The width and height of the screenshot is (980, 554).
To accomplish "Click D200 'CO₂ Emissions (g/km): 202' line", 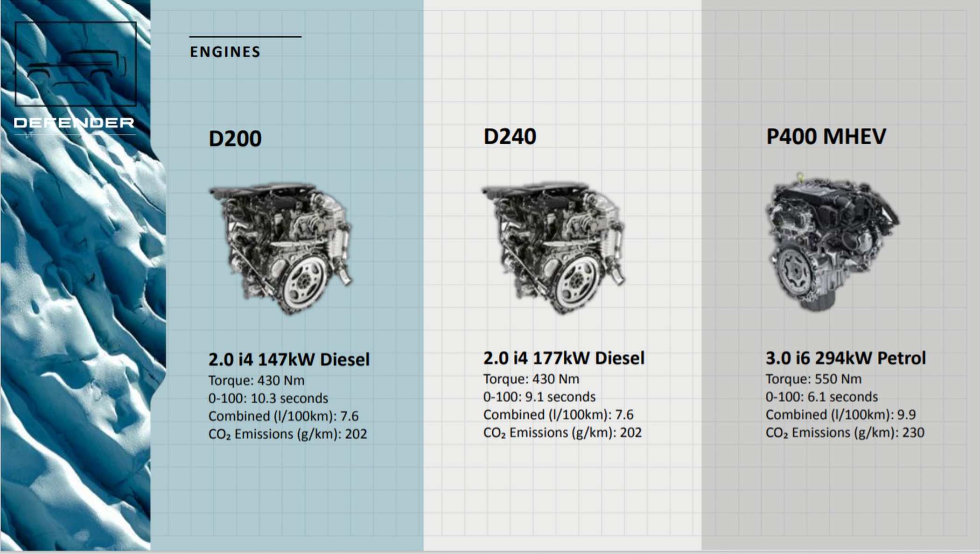I will [x=287, y=434].
